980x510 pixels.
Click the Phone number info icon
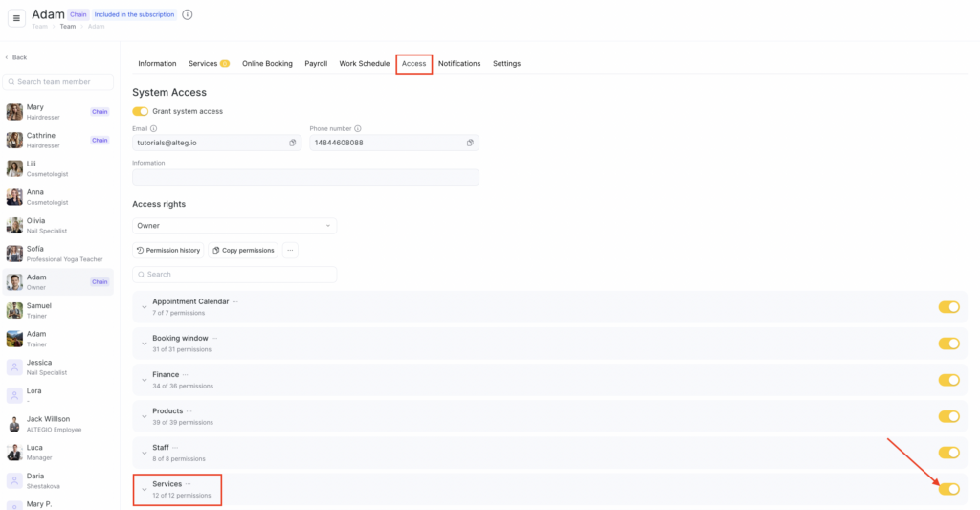coord(358,129)
